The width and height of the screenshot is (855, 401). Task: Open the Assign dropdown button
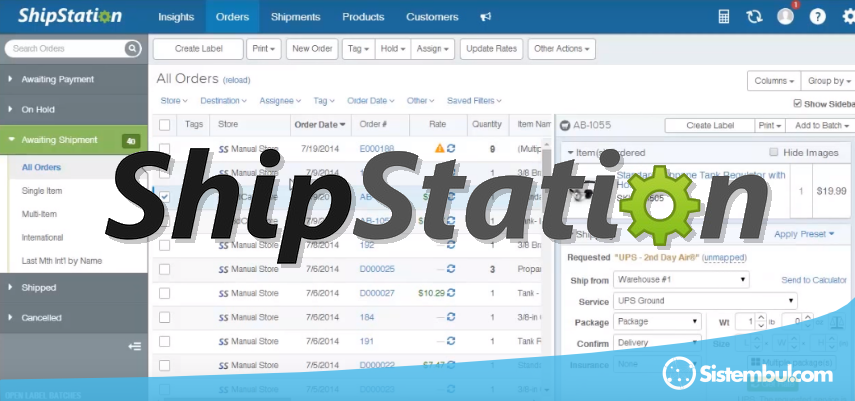[432, 49]
